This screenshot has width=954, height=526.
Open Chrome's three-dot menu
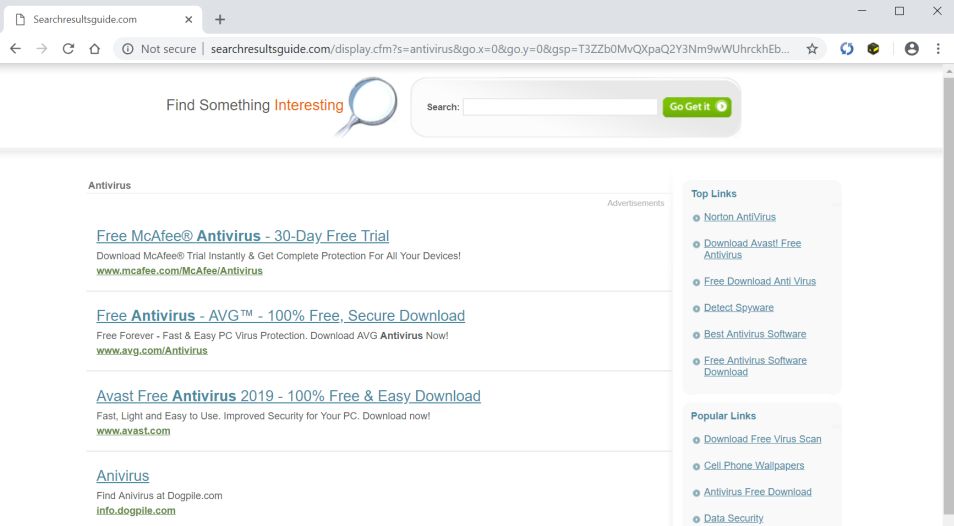[x=938, y=49]
